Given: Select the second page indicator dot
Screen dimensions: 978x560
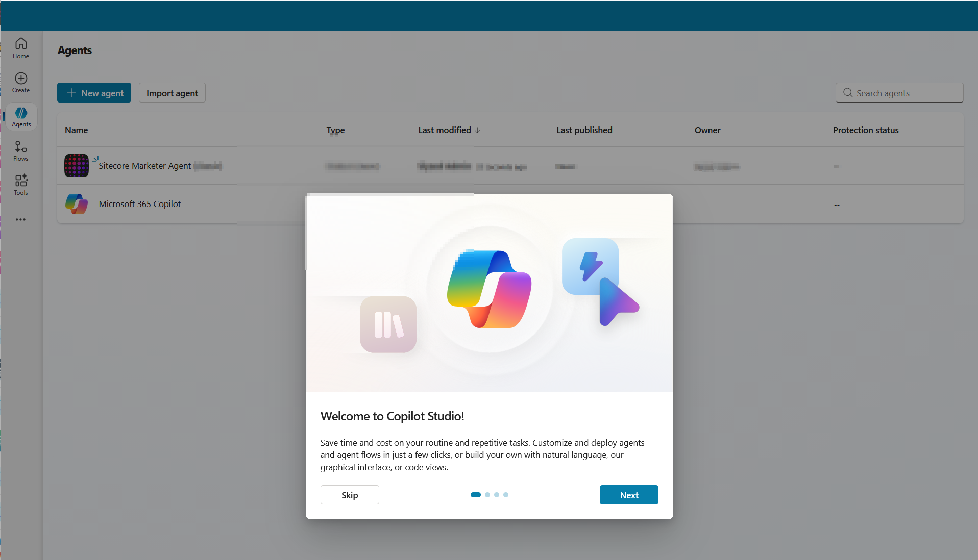Looking at the screenshot, I should click(487, 495).
